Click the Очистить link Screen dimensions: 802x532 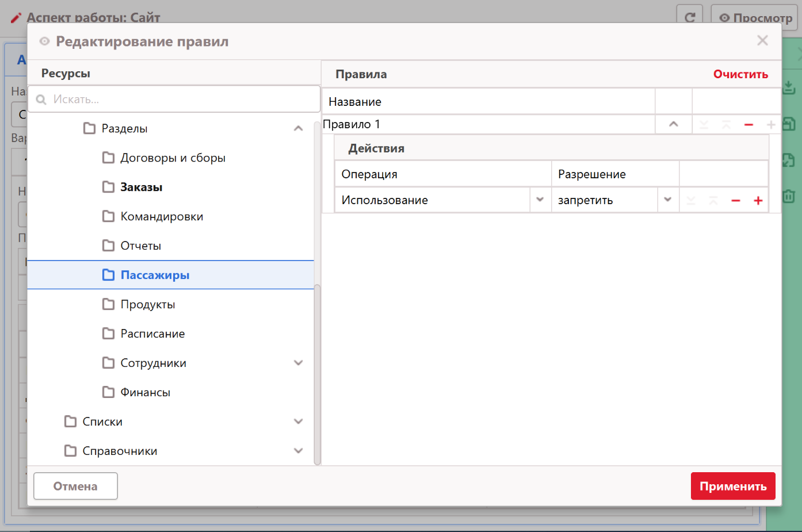coord(740,74)
